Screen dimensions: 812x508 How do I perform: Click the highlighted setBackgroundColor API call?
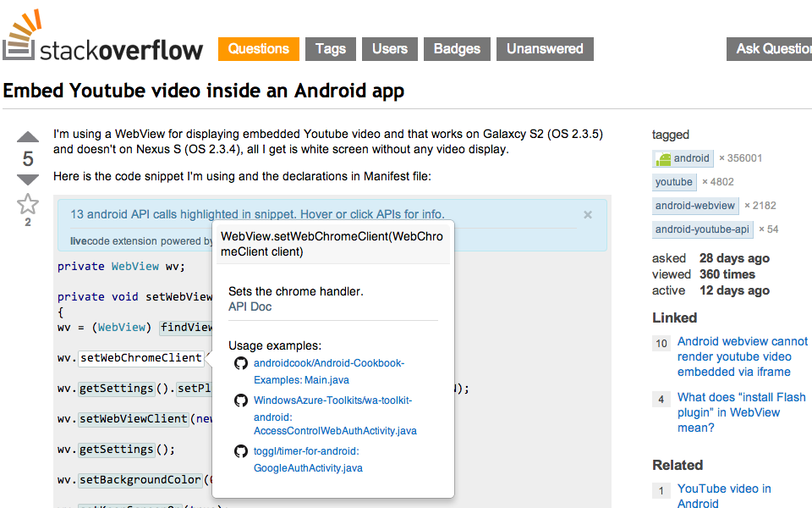(x=140, y=480)
